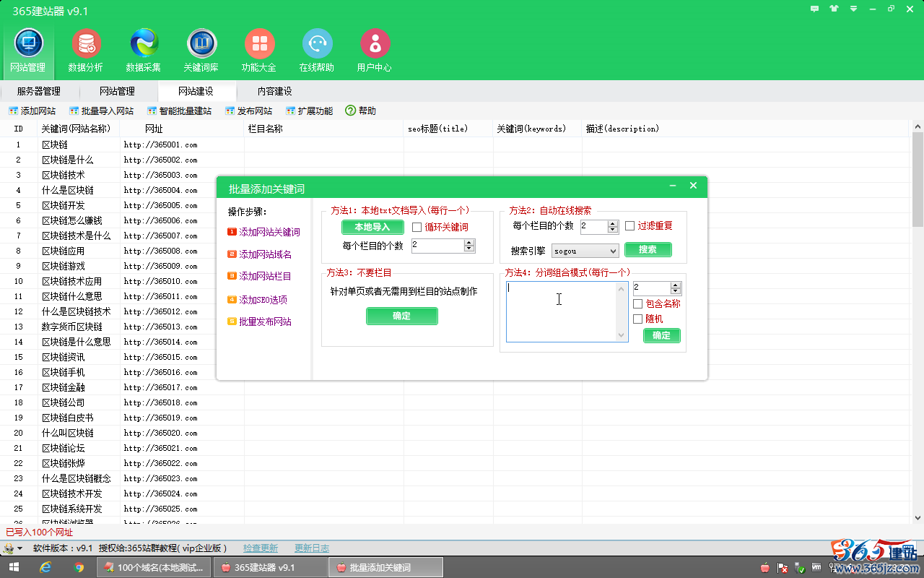
Task: Click main list vertical scrollbar down arrow
Action: click(x=918, y=517)
